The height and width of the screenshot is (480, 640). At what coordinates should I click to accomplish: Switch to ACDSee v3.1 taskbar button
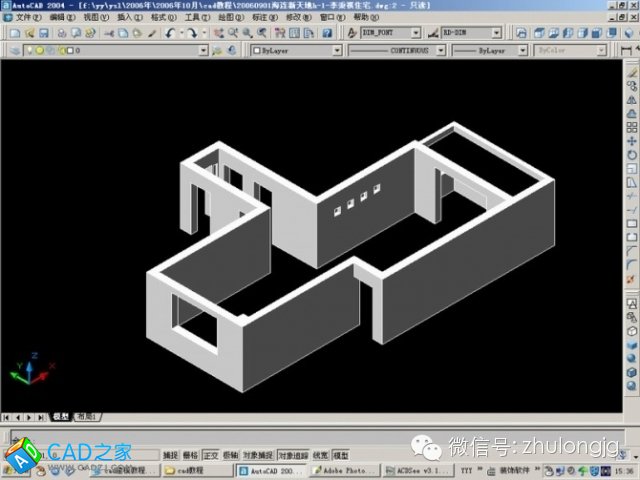coord(419,471)
